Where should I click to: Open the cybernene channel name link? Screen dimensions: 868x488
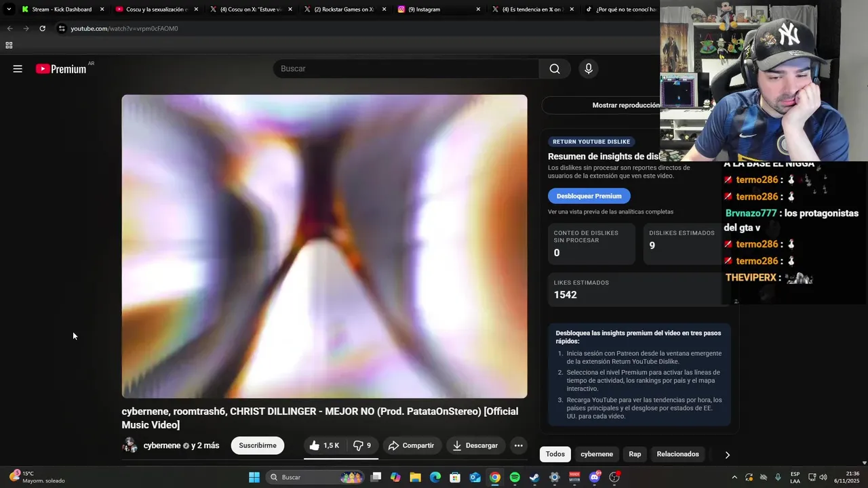(162, 445)
